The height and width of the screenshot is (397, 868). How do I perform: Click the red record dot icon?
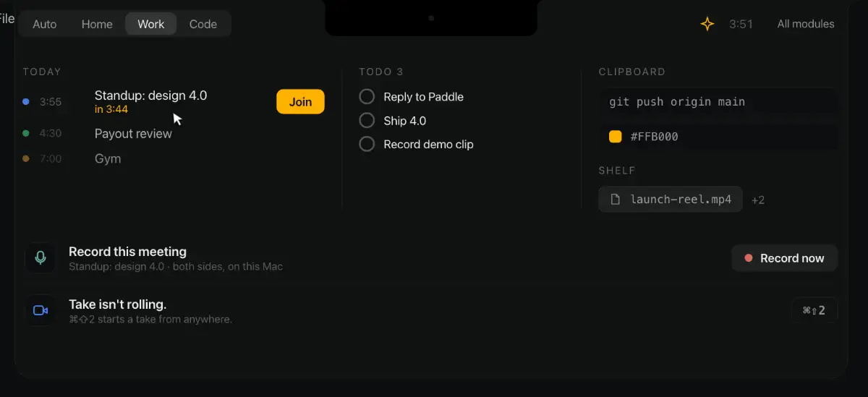[749, 258]
